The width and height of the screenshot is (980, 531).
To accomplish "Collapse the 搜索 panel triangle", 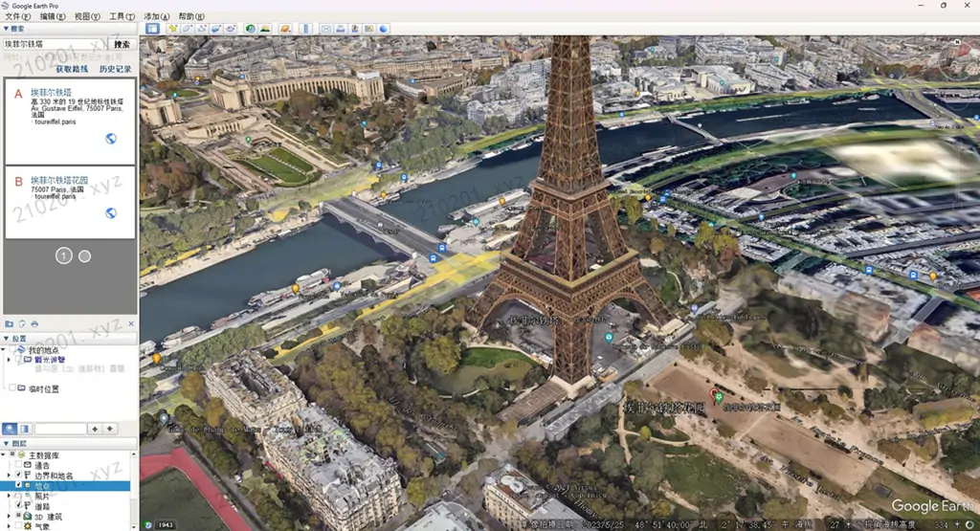I will (x=7, y=29).
